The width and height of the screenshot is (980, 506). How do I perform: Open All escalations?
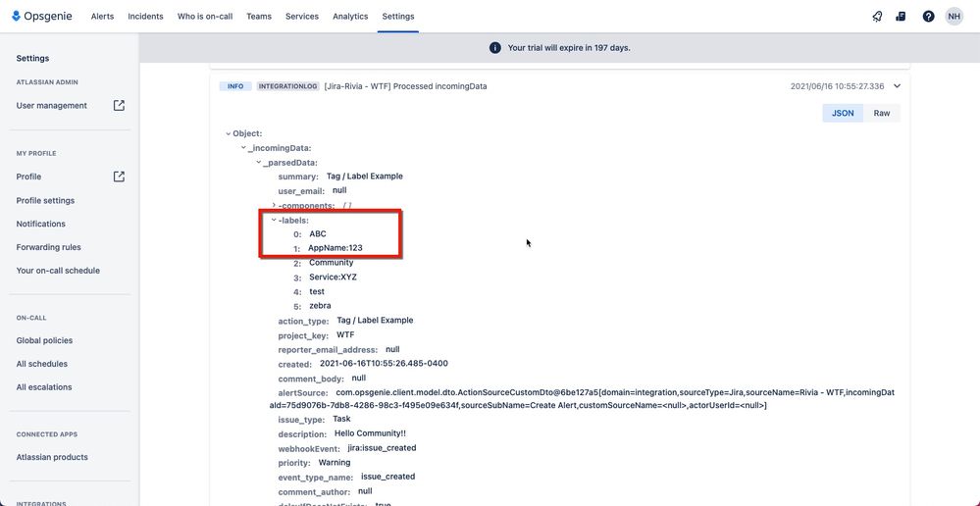coord(44,387)
